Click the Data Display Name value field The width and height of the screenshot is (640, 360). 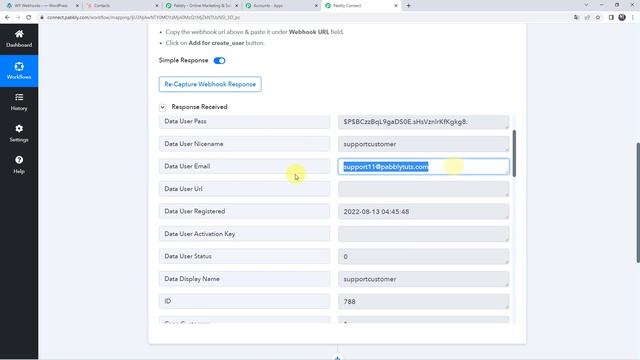423,279
